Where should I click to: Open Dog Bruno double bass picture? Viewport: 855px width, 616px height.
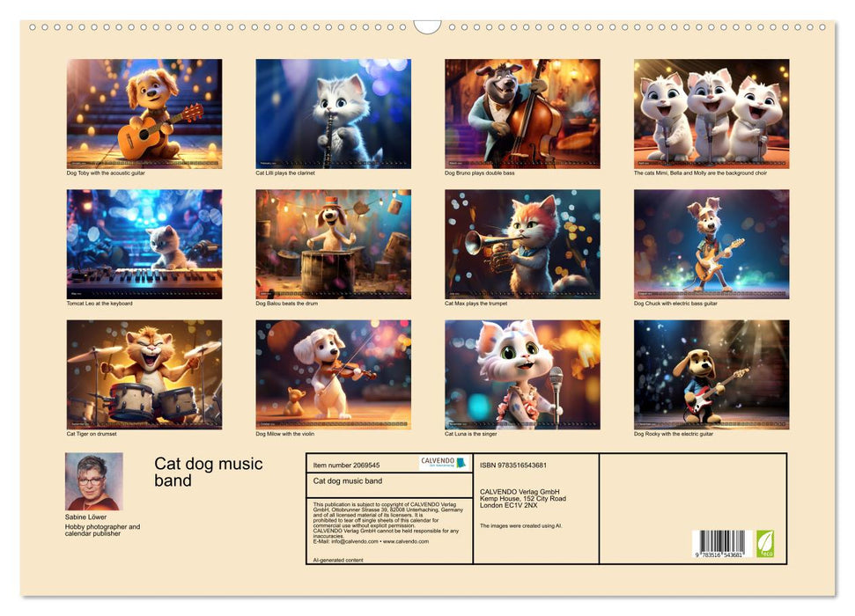522,114
